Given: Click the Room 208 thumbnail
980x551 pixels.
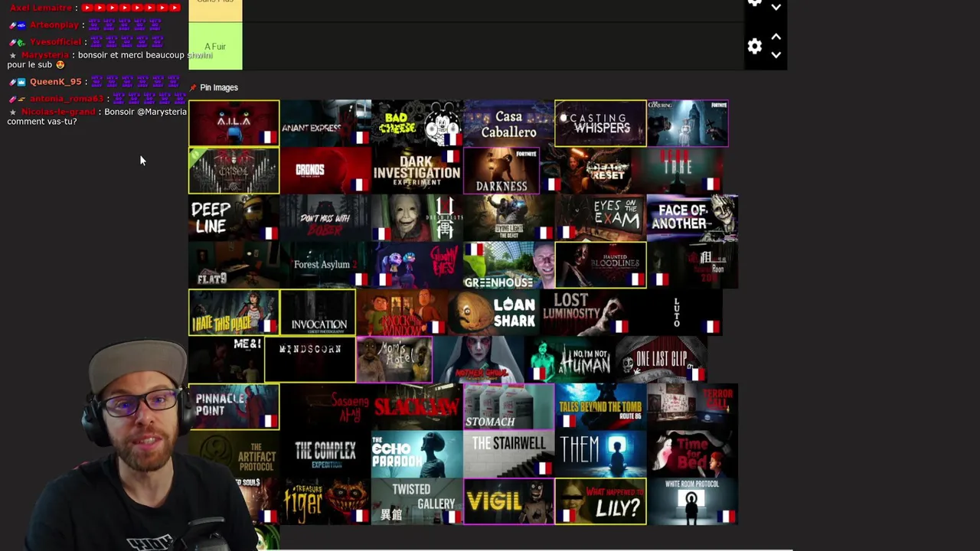Looking at the screenshot, I should (693, 265).
